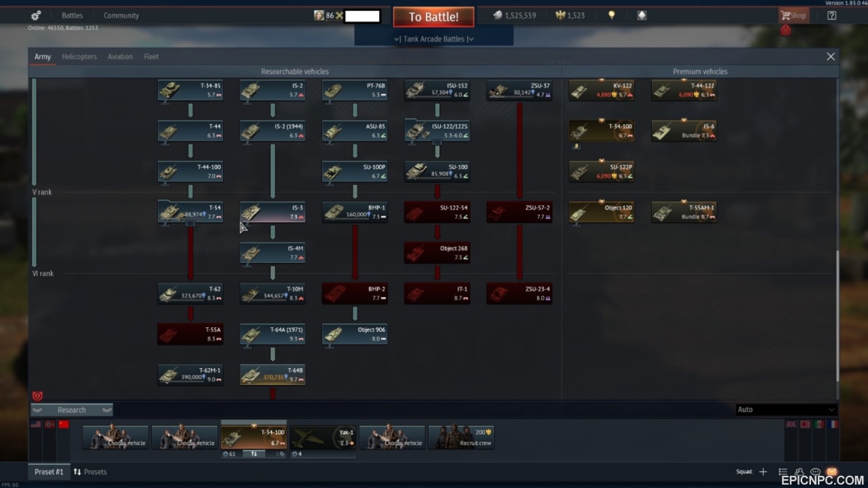Click the Silver Lions balance 1,525,559
The width and height of the screenshot is (868, 488).
tap(514, 16)
